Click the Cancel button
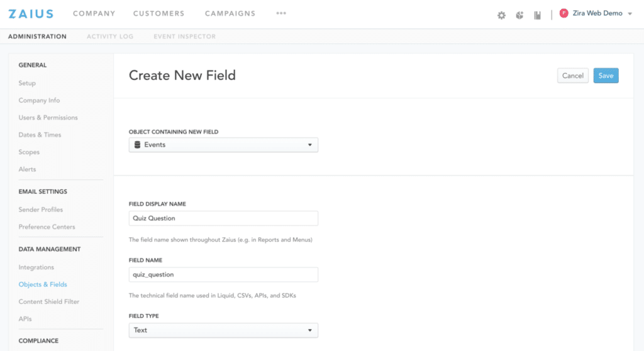This screenshot has width=644, height=351. [x=572, y=75]
